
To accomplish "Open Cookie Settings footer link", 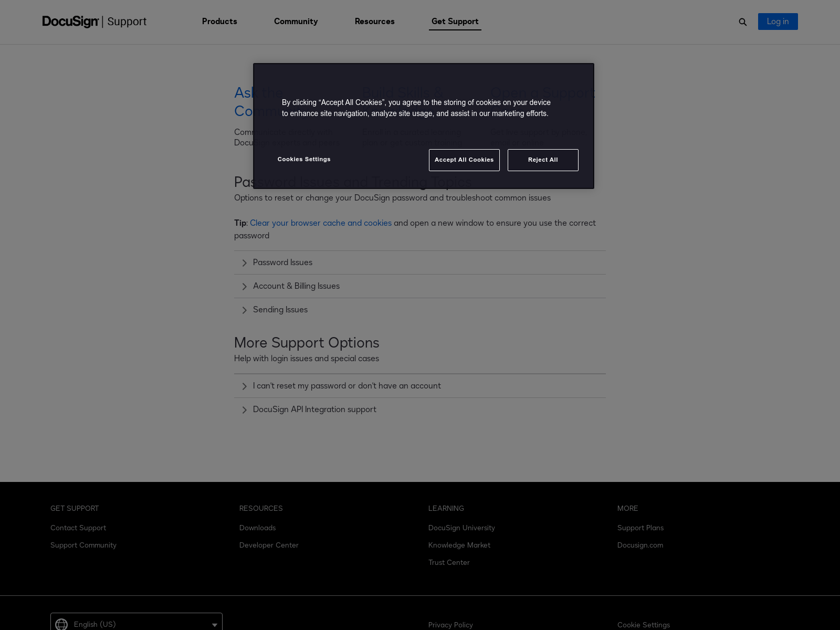I will coord(644,625).
